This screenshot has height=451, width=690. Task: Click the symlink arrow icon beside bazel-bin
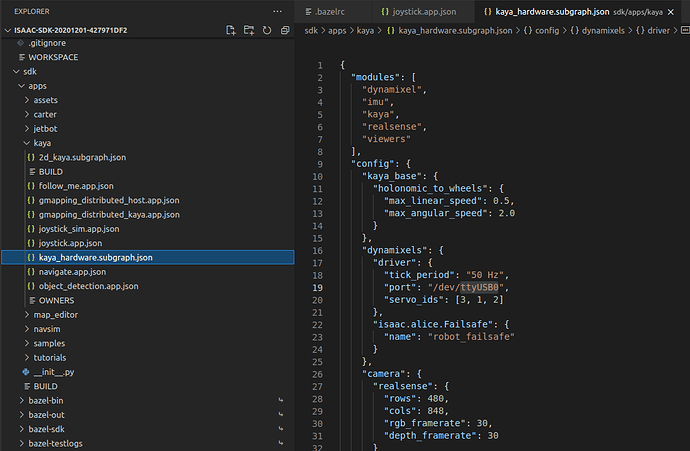tap(281, 400)
